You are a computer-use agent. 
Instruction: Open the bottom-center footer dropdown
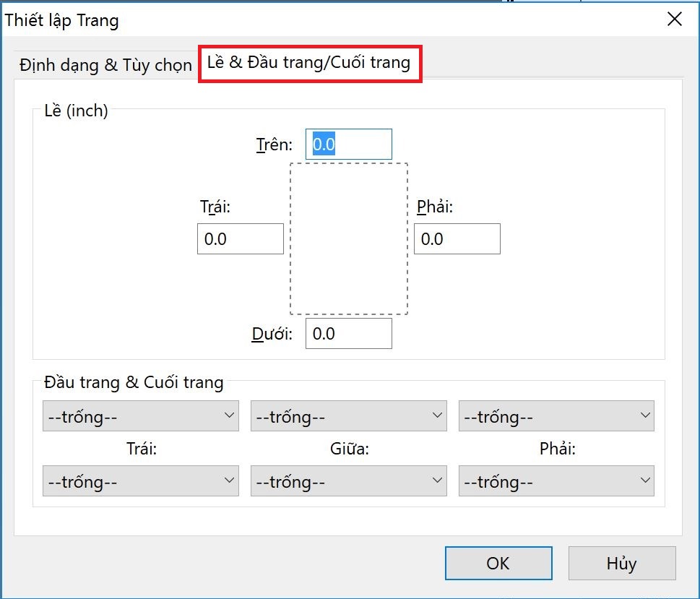[x=348, y=481]
